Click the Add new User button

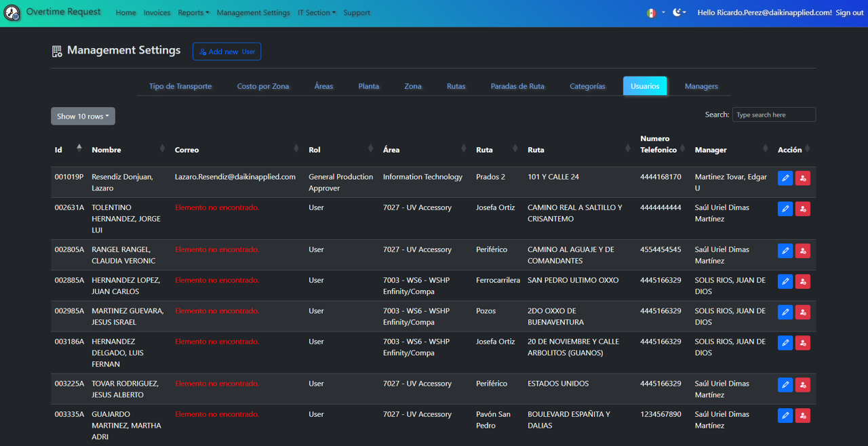tap(226, 52)
